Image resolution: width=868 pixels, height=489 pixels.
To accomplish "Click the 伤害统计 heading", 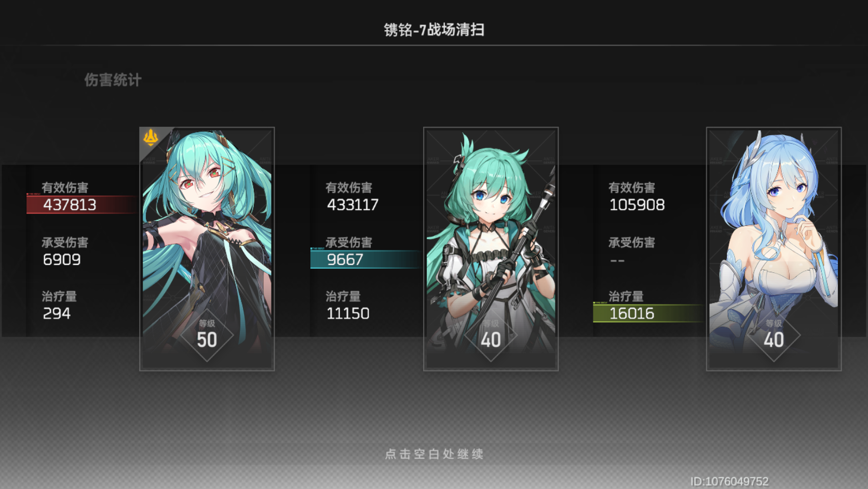I will 113,80.
